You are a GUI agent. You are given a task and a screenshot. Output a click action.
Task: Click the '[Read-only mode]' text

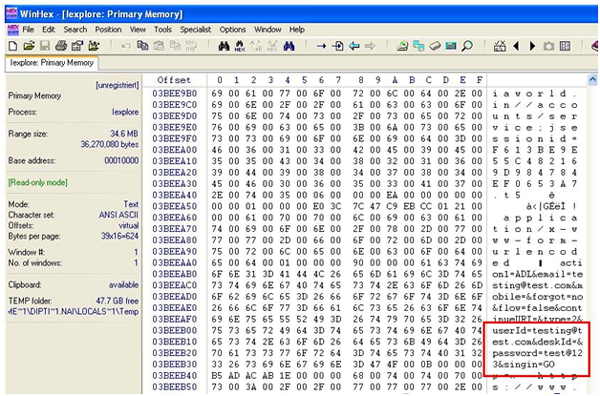[38, 183]
